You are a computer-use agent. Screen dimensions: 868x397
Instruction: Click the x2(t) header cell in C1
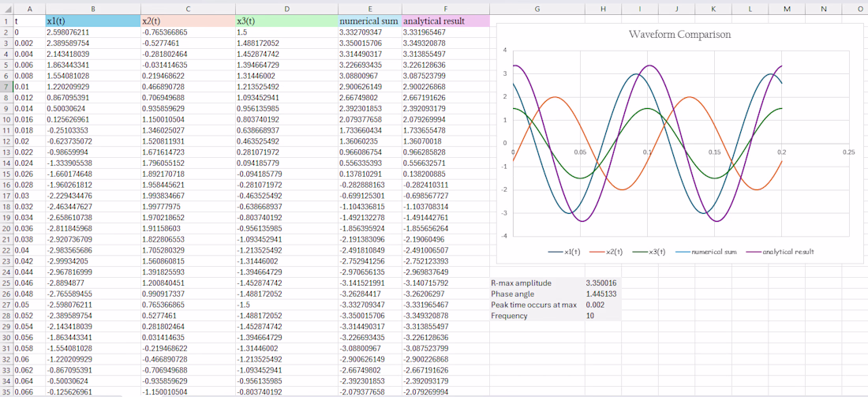click(x=188, y=21)
